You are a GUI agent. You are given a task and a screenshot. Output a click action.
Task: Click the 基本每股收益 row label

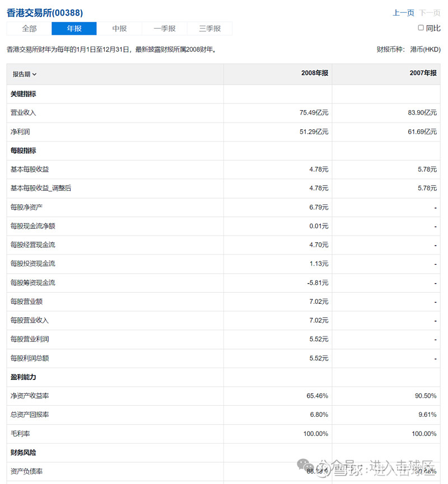[x=30, y=170]
